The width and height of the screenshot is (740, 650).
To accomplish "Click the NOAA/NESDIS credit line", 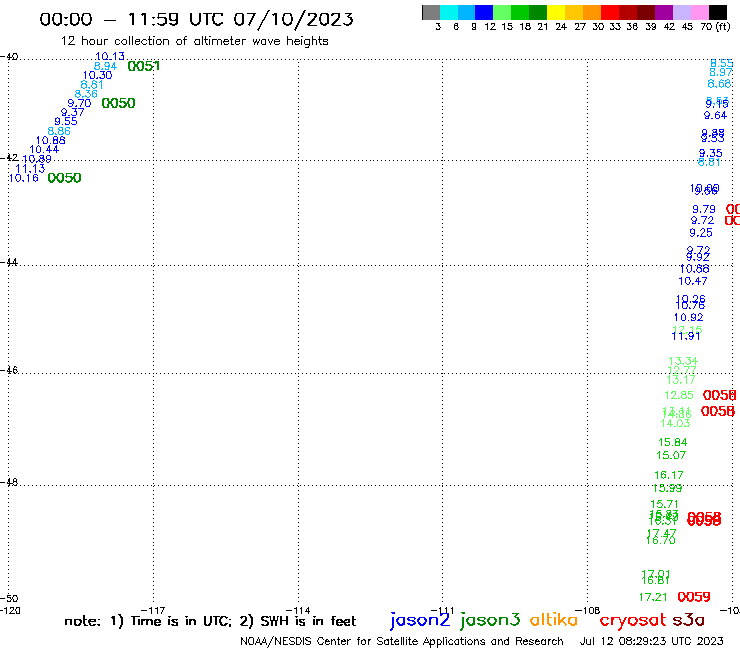I will (x=402, y=641).
